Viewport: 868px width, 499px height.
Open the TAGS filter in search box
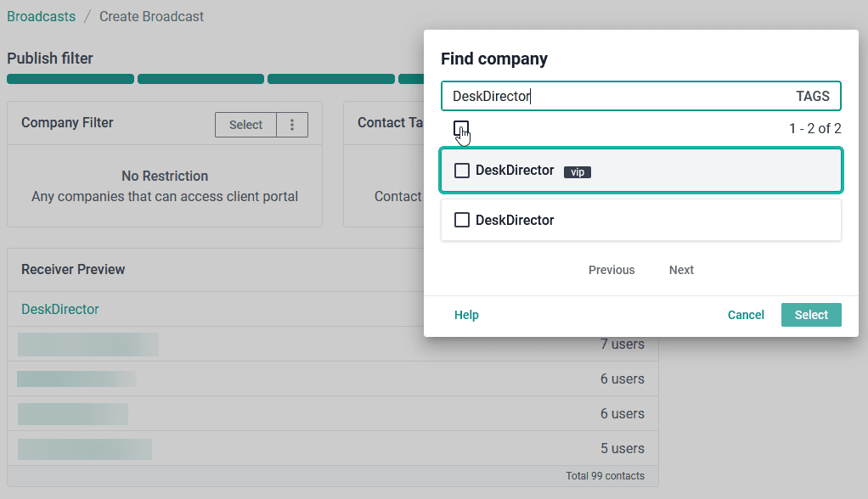pos(812,96)
